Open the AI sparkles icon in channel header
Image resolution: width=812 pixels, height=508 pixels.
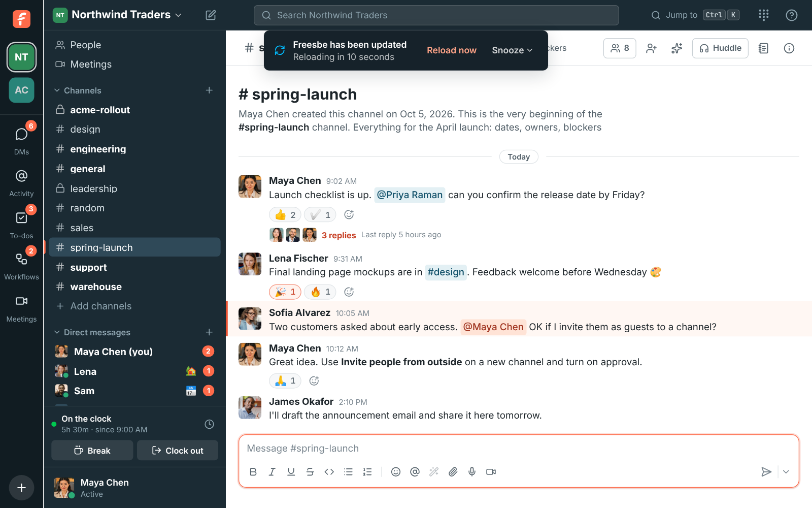click(677, 48)
